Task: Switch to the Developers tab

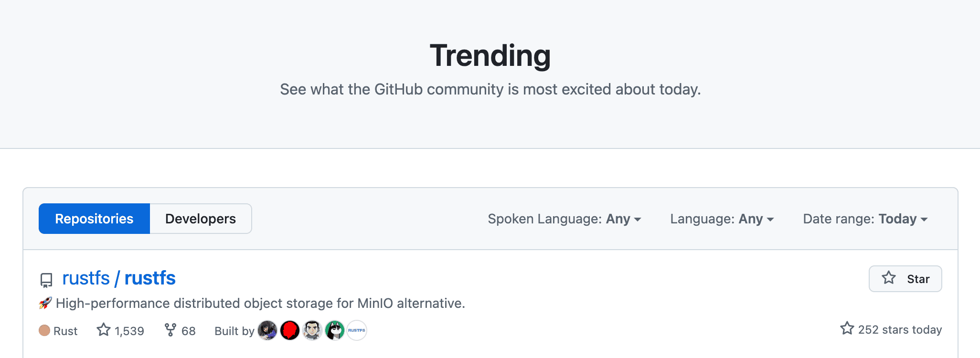Action: (x=201, y=219)
